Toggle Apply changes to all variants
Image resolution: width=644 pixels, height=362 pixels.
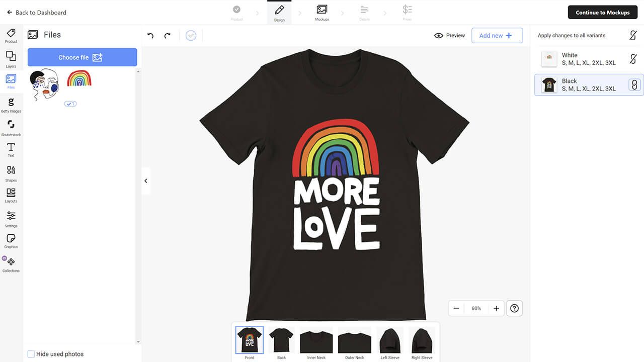633,35
